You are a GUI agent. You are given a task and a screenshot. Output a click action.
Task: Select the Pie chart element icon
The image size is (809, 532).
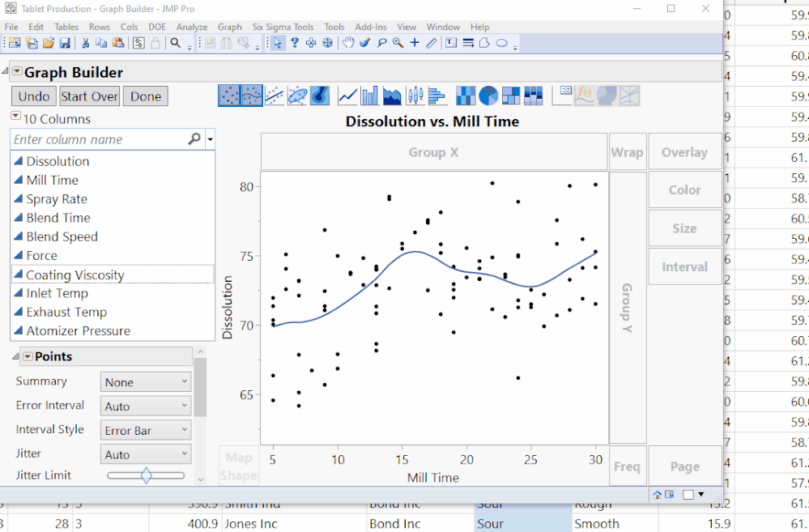click(x=488, y=96)
